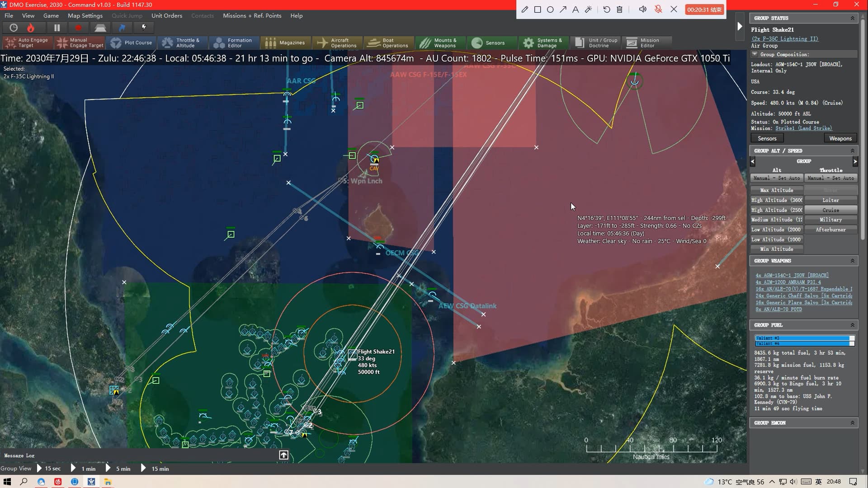
Task: Open Boat Operations
Action: coord(389,43)
